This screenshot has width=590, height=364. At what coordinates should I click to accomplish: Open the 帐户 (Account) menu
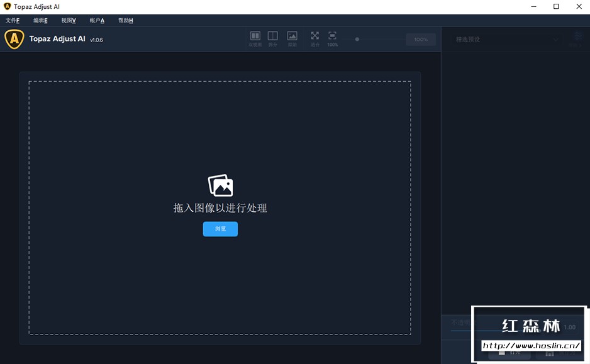97,20
